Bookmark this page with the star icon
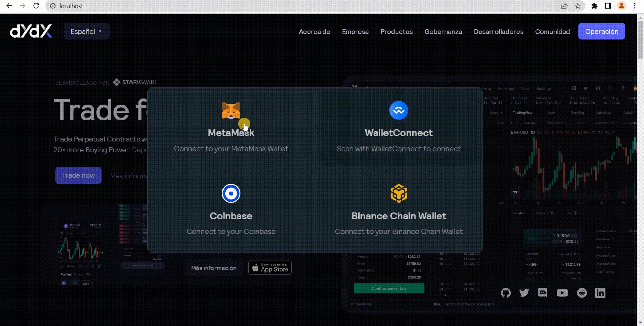Screen dimensions: 644x326 tap(578, 6)
